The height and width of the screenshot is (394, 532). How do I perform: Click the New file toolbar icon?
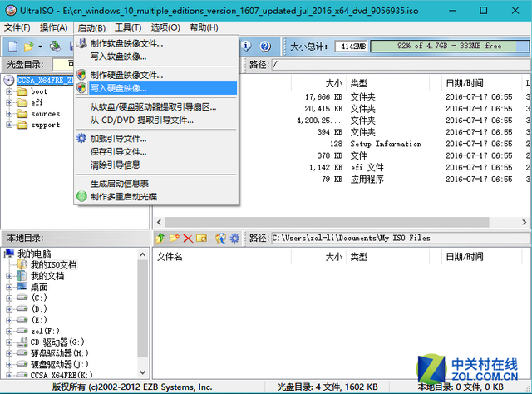pos(12,46)
